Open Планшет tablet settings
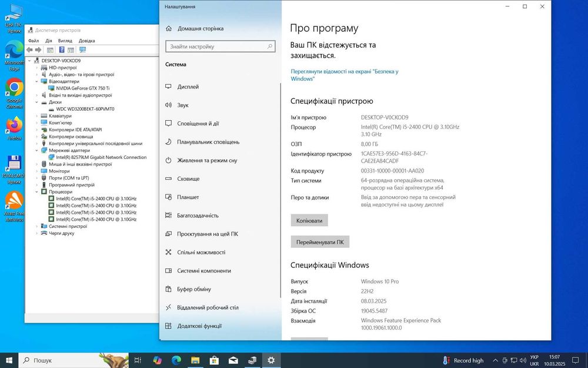Screen dimensions: 588x368 220,197
